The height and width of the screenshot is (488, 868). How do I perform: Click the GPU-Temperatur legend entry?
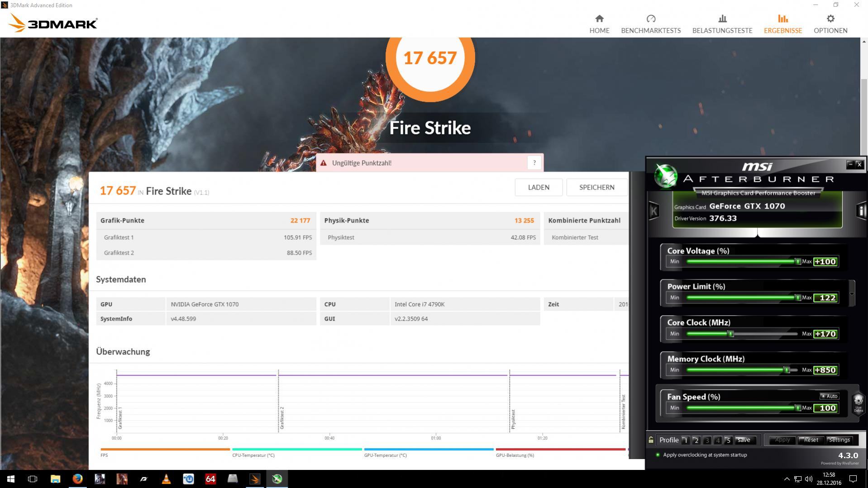point(429,452)
